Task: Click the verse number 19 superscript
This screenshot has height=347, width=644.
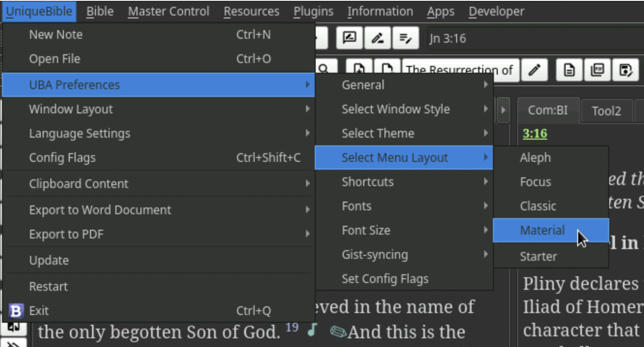Action: coord(291,328)
